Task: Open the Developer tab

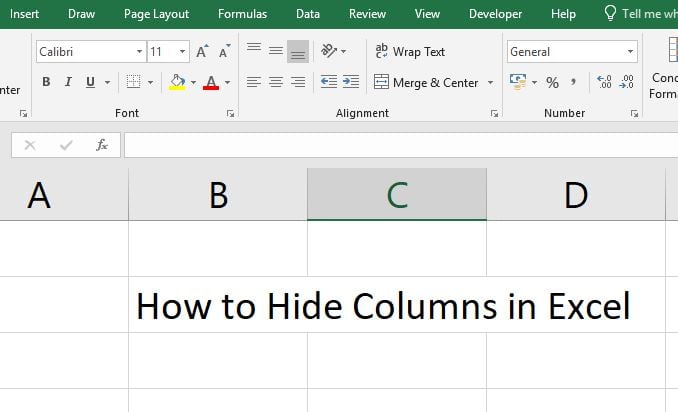Action: (495, 14)
